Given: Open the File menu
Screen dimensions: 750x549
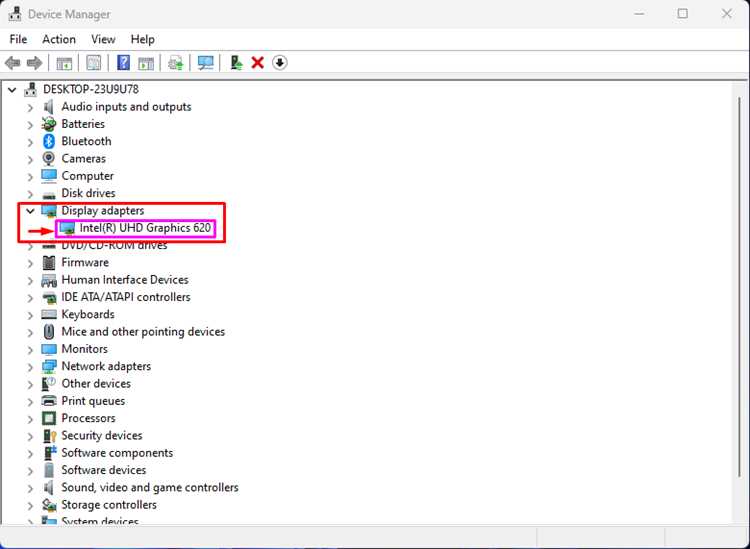Looking at the screenshot, I should coord(18,39).
